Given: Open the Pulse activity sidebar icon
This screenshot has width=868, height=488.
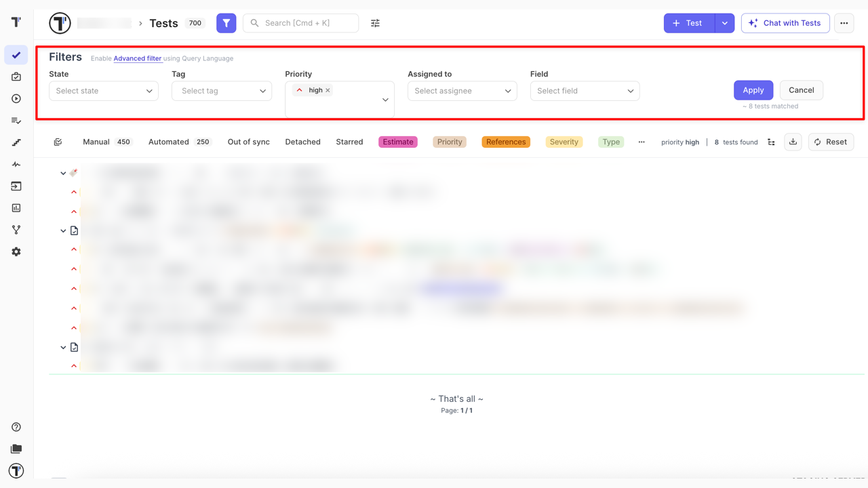Looking at the screenshot, I should 16,165.
